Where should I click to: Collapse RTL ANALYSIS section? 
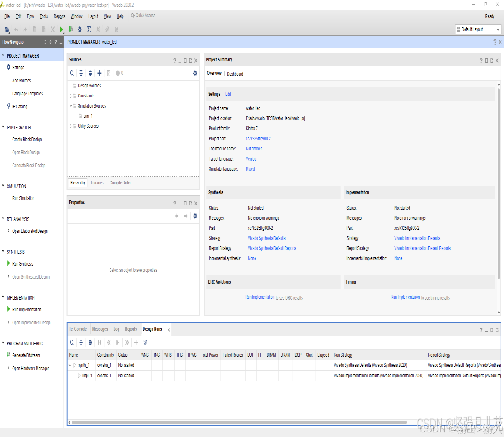(3, 219)
